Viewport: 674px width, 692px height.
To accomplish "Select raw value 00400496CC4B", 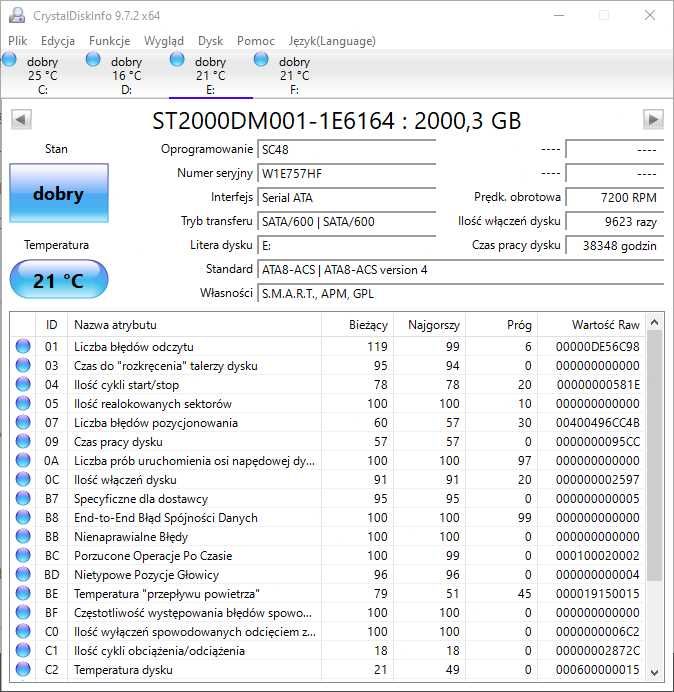I will pos(597,422).
